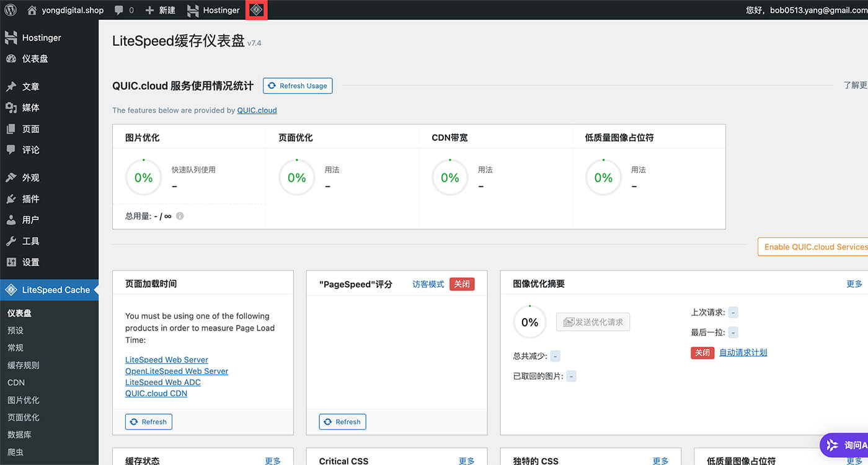The width and height of the screenshot is (868, 465).
Task: Open 工具 tools in the sidebar
Action: 49,241
